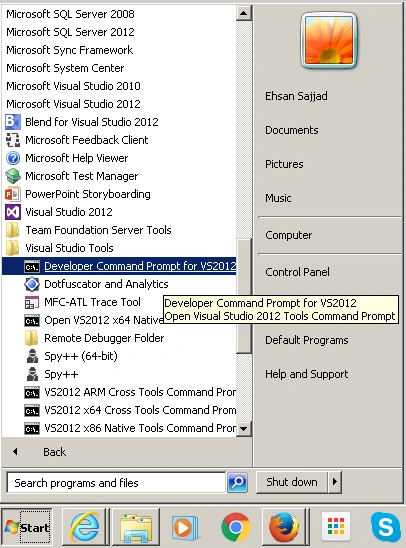Viewport: 406px width, 548px height.
Task: Click the user account flower picture
Action: 328,40
